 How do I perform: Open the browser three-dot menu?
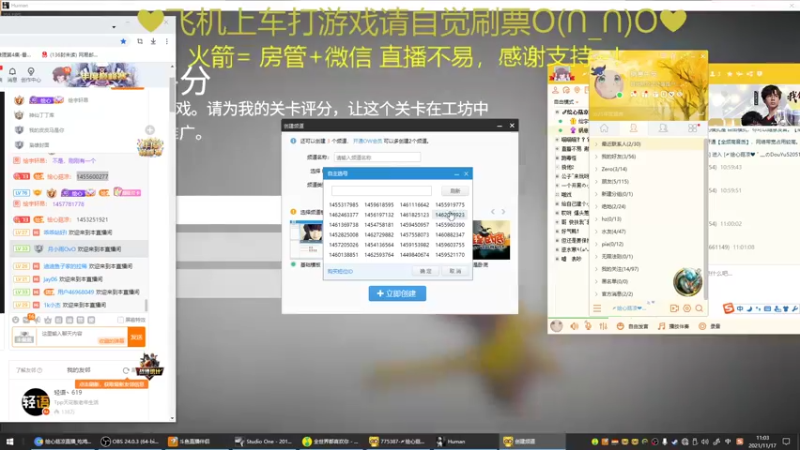tap(167, 41)
